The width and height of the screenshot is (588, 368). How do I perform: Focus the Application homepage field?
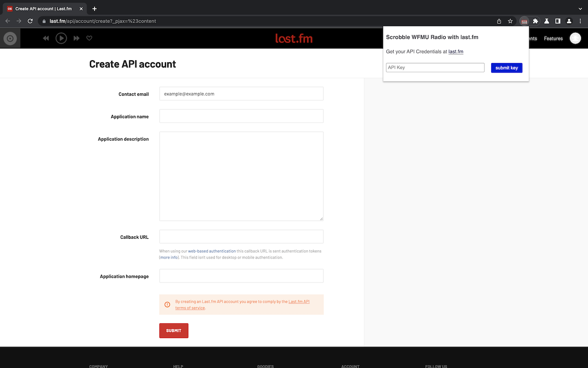241,276
